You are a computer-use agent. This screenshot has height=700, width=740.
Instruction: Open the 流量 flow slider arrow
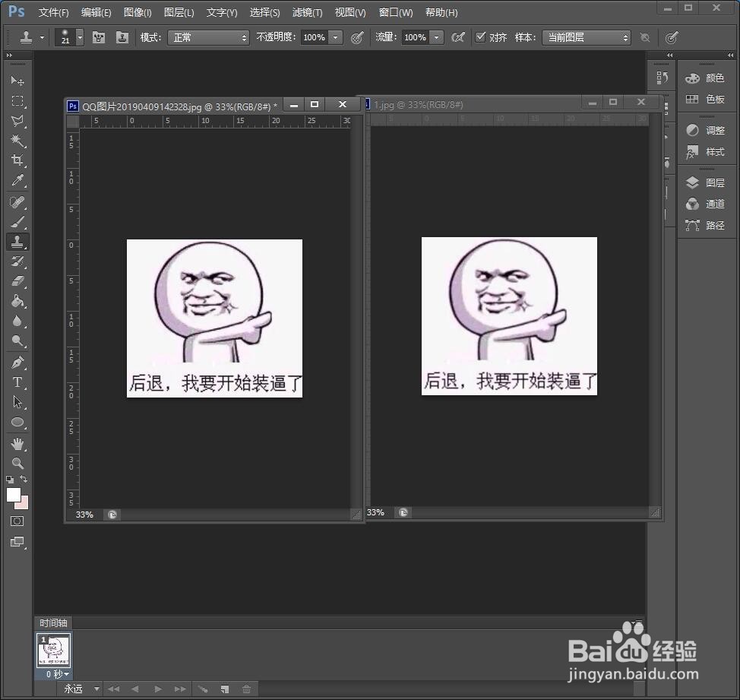[x=437, y=37]
